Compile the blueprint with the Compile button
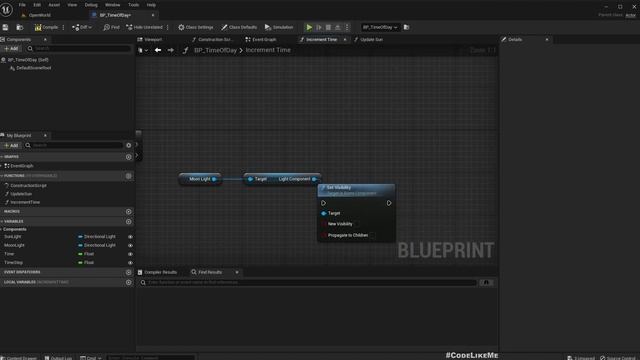This screenshot has width=640, height=360. pyautogui.click(x=47, y=27)
